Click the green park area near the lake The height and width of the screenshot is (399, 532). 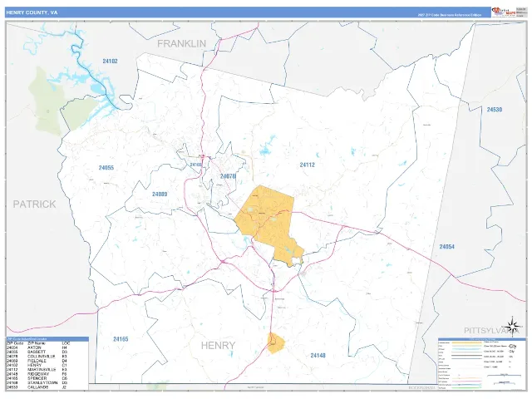pyautogui.click(x=46, y=100)
